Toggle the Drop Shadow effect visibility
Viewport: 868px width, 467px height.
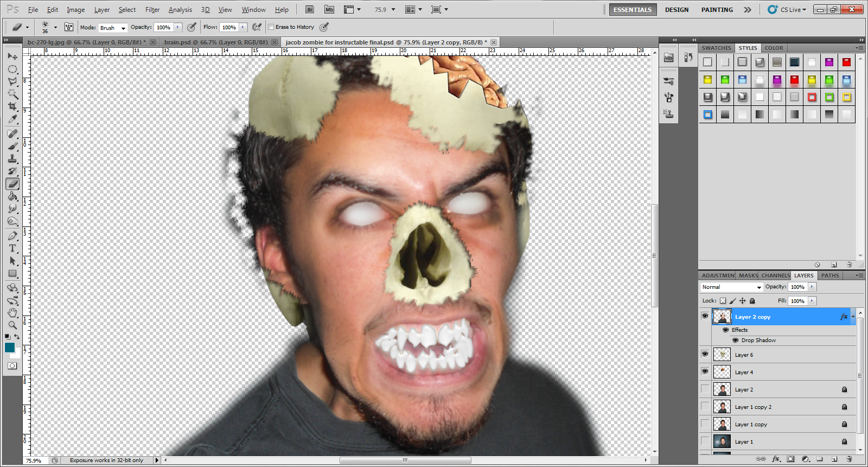pos(736,340)
